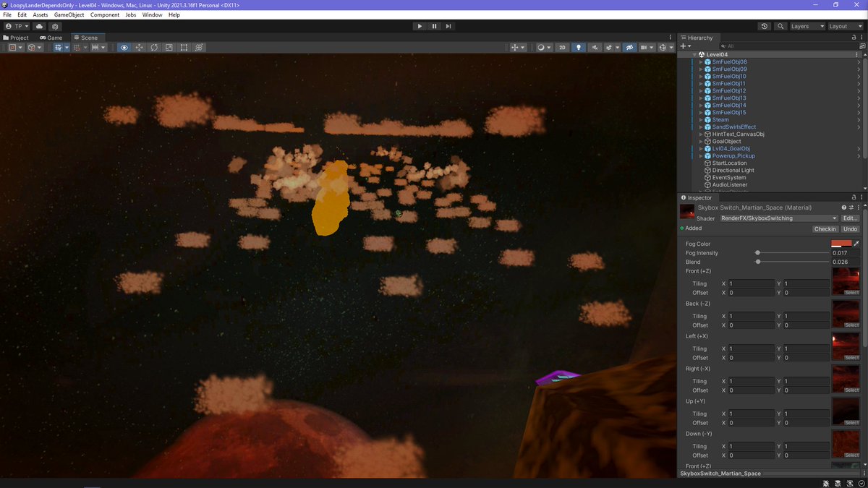
Task: Open the Layers dropdown
Action: tap(807, 26)
